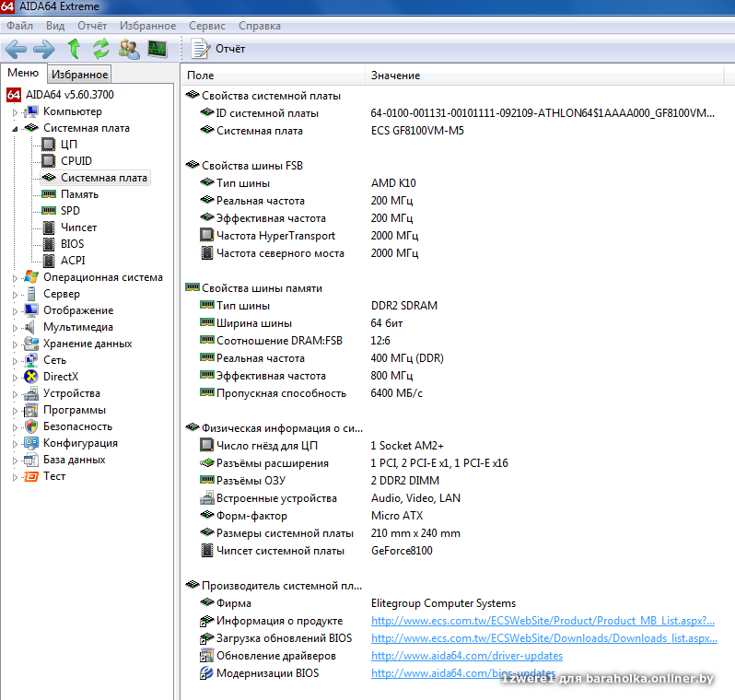This screenshot has width=735, height=700.
Task: Click the Операционная система Windows flag icon
Action: click(31, 277)
